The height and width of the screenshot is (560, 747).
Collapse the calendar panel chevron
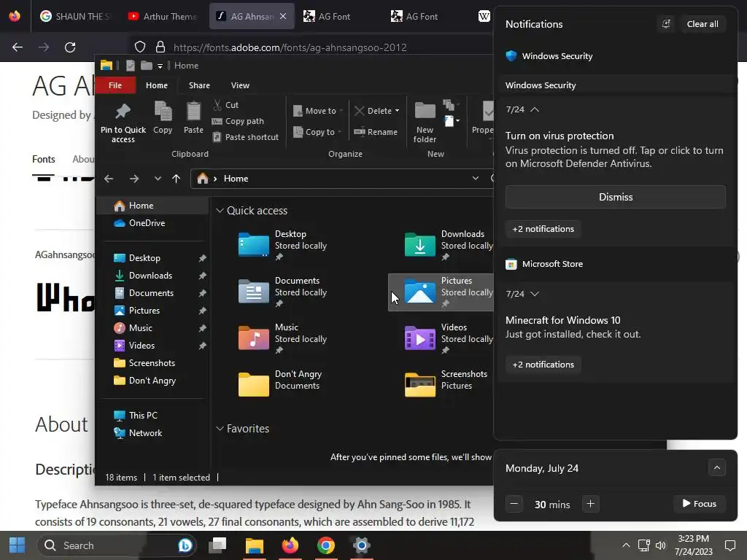(x=717, y=467)
